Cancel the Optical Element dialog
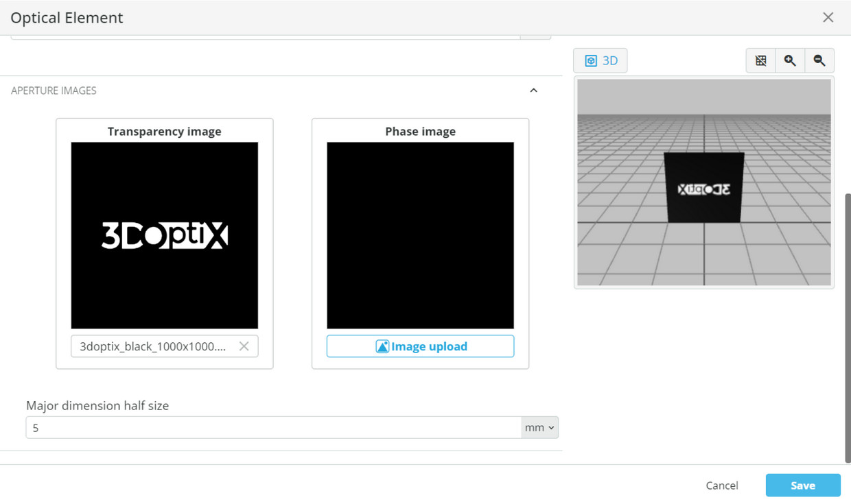The width and height of the screenshot is (851, 504). click(722, 485)
